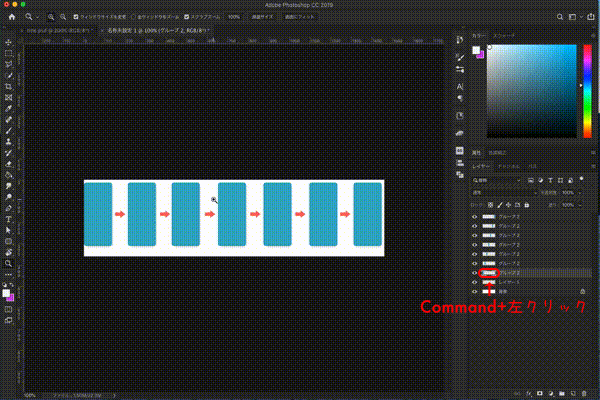
Task: Select the Crop tool
Action: point(9,86)
